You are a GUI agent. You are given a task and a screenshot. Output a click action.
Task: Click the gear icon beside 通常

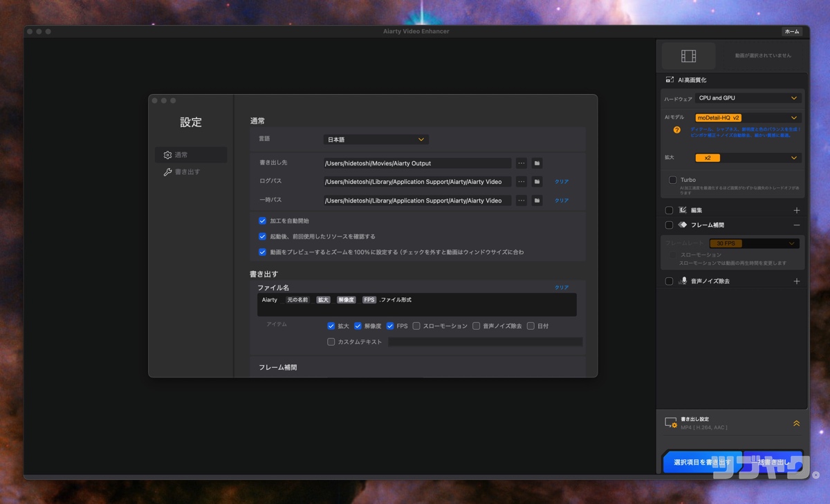[167, 155]
